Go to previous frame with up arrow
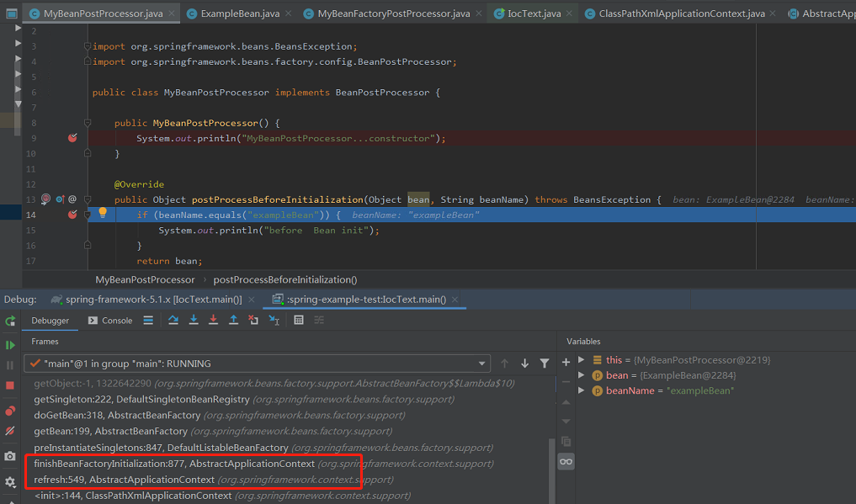This screenshot has height=504, width=856. click(504, 363)
